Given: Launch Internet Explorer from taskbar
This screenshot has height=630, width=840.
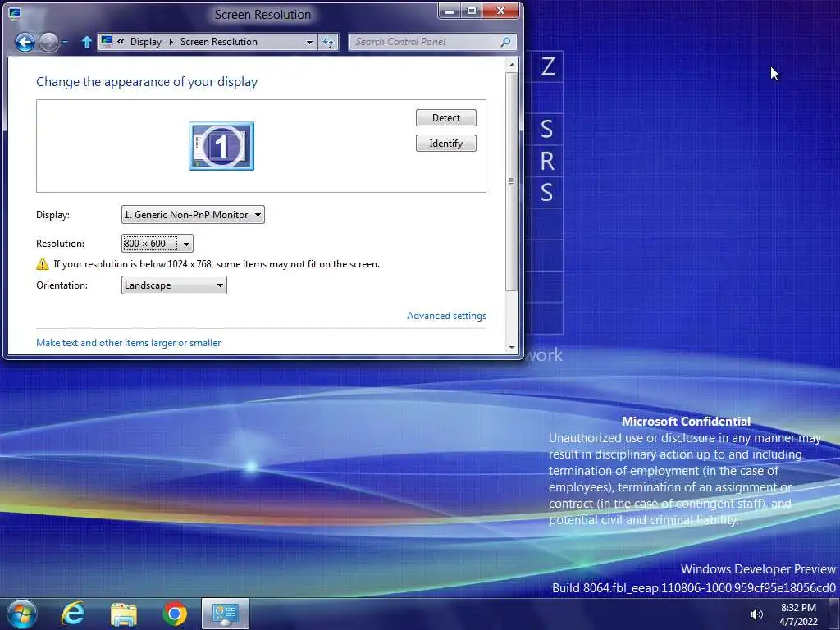Looking at the screenshot, I should pos(73,614).
